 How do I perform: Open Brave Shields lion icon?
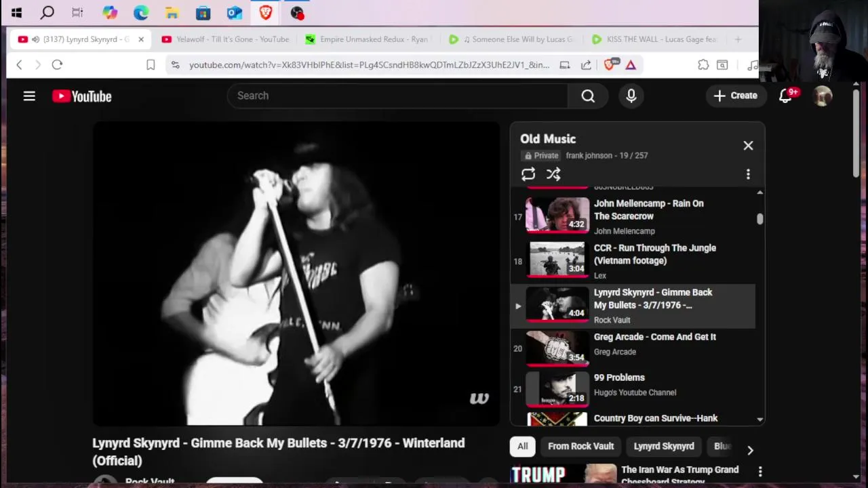point(610,64)
